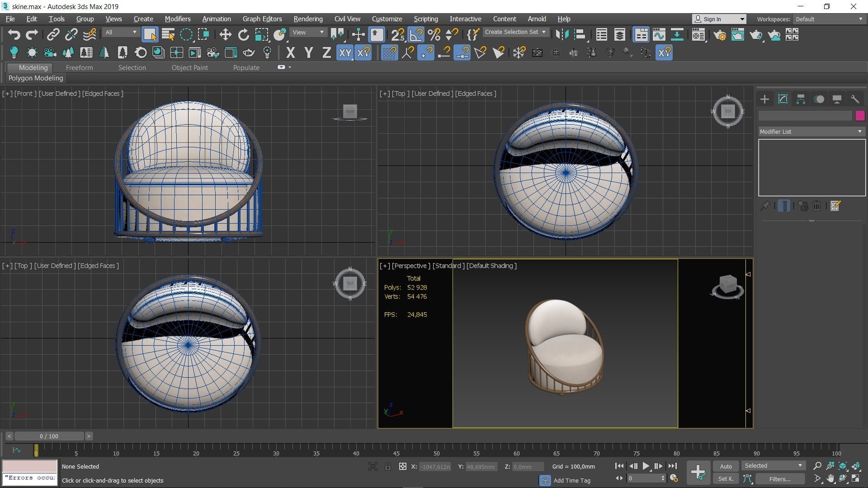Open the Rendering menu

coord(308,19)
